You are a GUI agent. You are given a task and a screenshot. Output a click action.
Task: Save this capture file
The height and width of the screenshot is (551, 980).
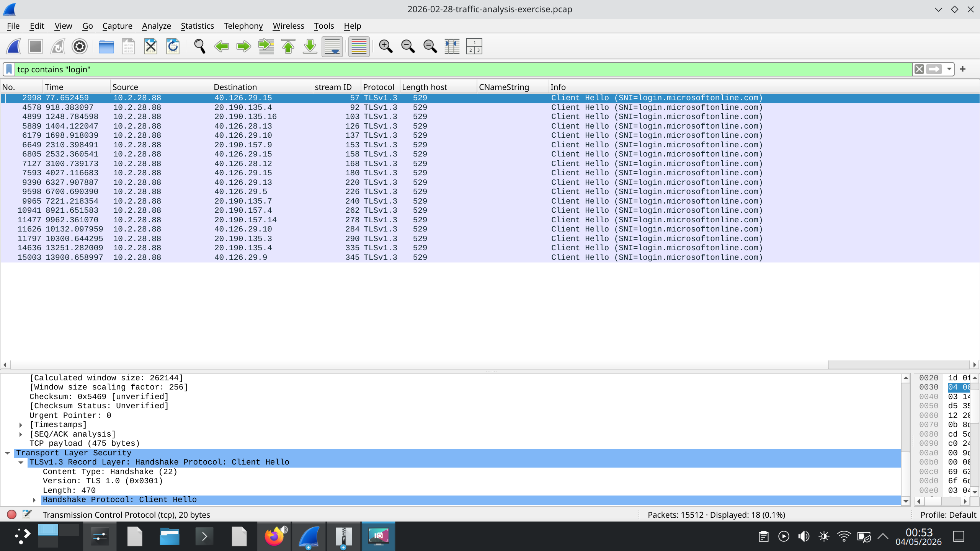[x=128, y=47]
